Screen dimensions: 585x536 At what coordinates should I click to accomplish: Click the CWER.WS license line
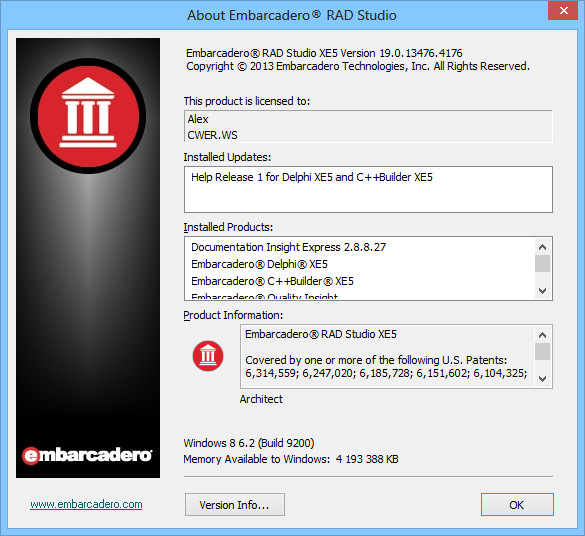[x=212, y=135]
